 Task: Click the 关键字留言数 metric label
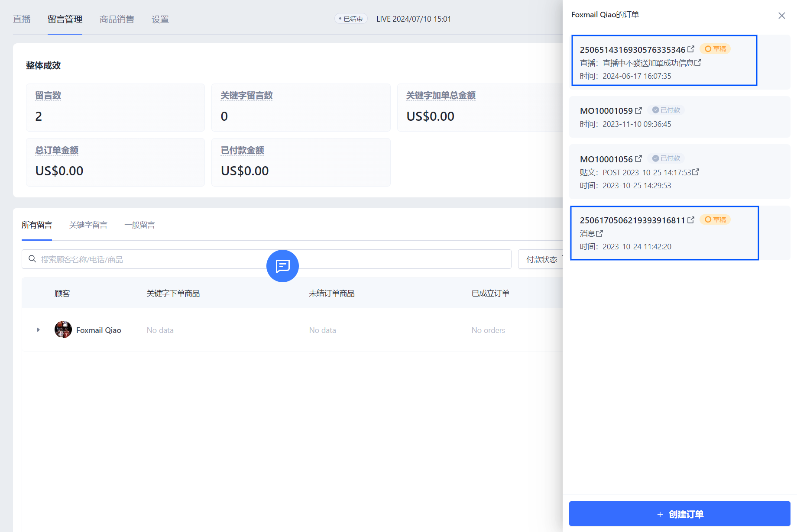247,95
